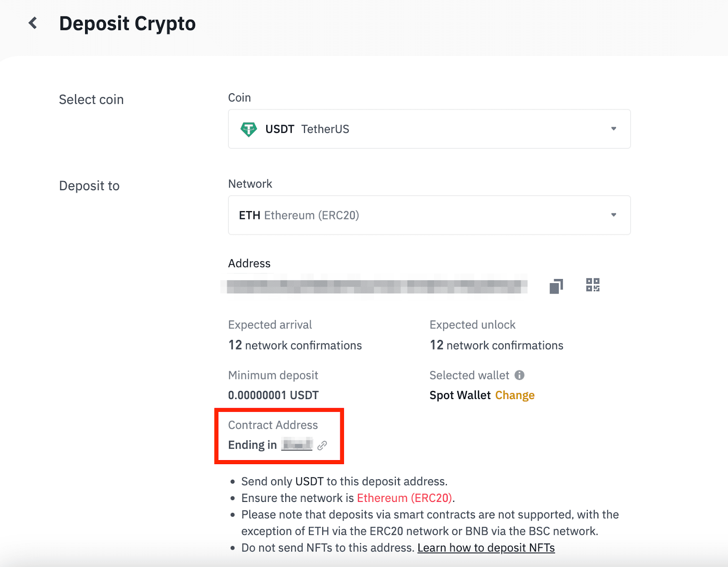This screenshot has width=728, height=567.
Task: Open the Selected wallet info tooltip icon
Action: pyautogui.click(x=520, y=375)
